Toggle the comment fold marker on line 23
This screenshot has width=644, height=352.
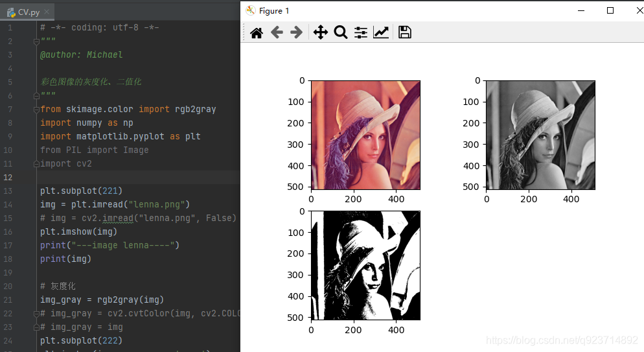tap(36, 327)
